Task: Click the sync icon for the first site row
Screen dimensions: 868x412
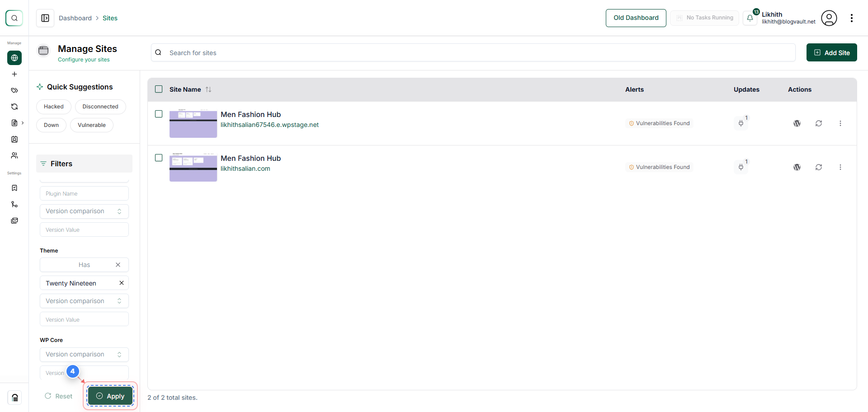Action: pos(819,123)
